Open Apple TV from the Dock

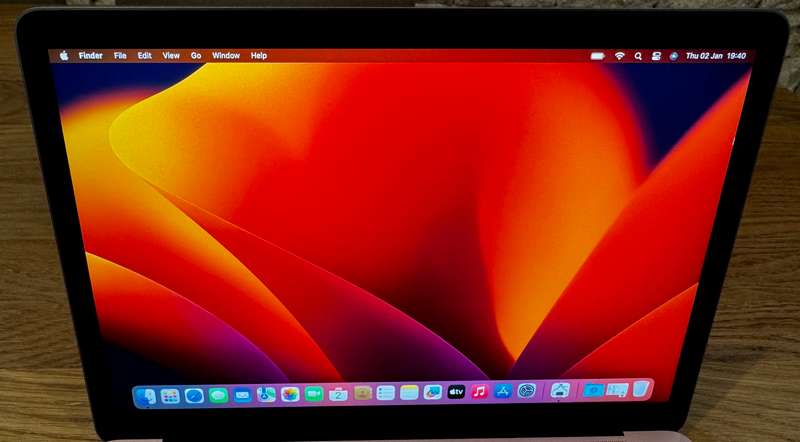pyautogui.click(x=456, y=392)
